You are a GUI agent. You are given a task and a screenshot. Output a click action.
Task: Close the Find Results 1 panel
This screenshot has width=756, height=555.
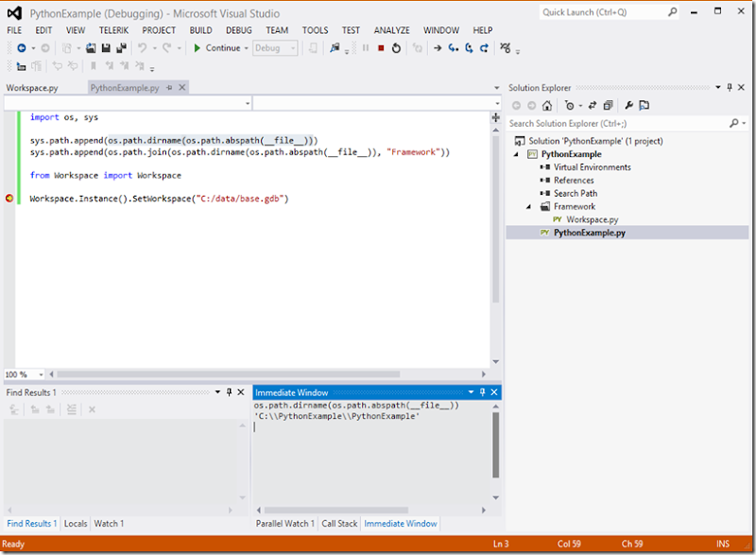click(x=241, y=392)
